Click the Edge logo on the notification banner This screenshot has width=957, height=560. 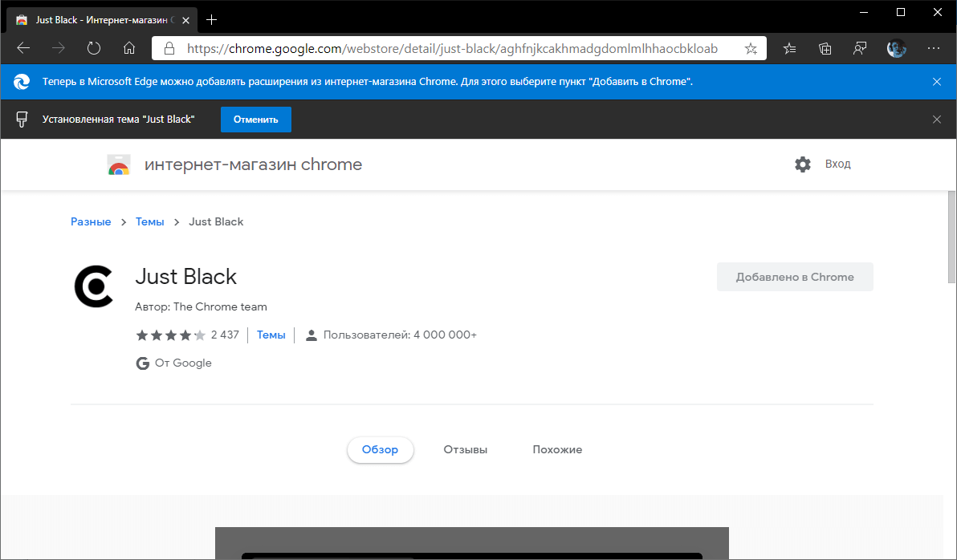[21, 81]
